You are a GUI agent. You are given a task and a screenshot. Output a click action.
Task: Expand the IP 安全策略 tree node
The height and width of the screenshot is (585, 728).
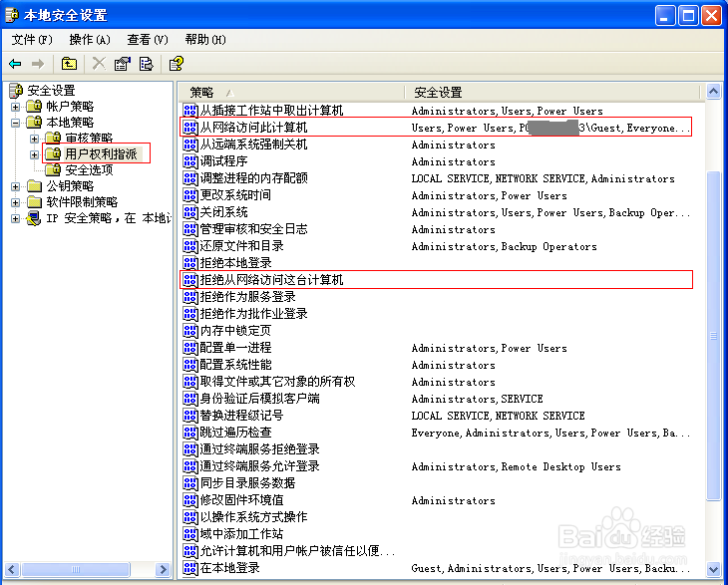[15, 218]
